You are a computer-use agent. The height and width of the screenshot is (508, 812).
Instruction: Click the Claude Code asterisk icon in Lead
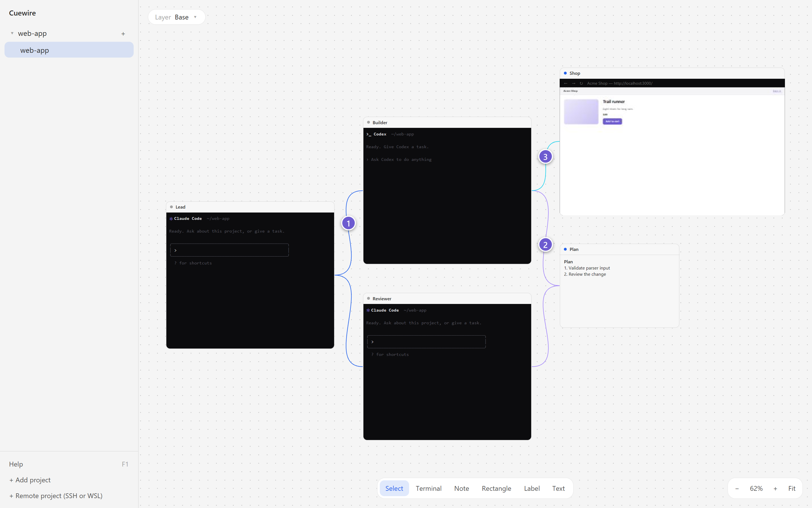[x=171, y=219]
